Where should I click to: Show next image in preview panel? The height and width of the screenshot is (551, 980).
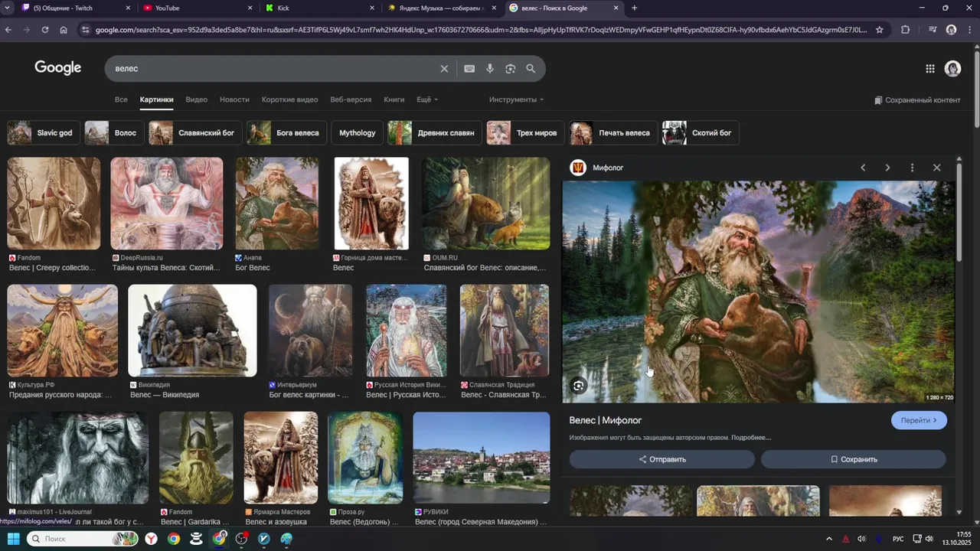887,168
